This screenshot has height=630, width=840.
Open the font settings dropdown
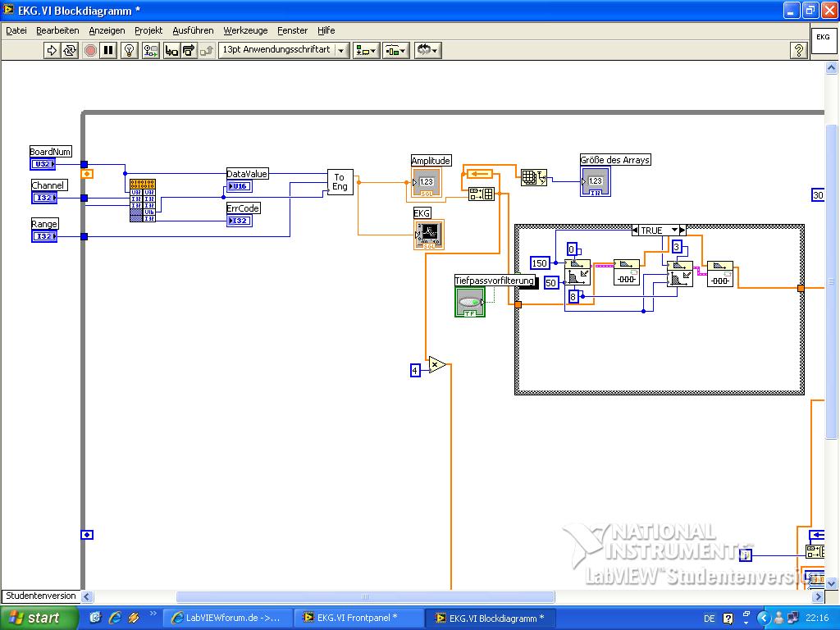pos(284,50)
